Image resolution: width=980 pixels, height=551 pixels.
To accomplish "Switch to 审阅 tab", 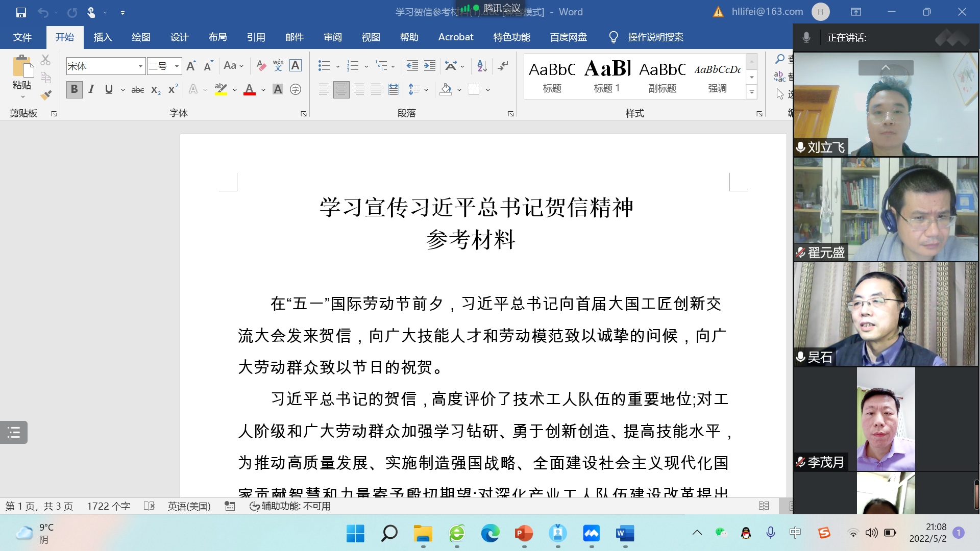I will click(332, 37).
